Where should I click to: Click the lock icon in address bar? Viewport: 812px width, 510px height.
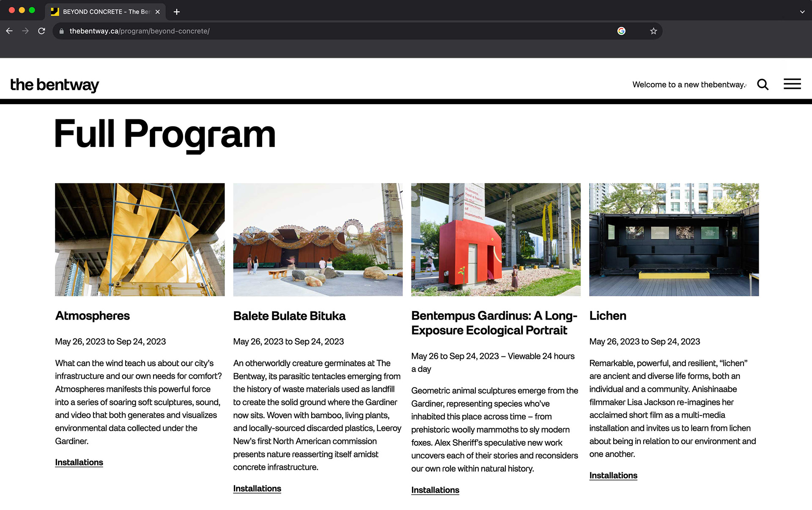pos(62,31)
